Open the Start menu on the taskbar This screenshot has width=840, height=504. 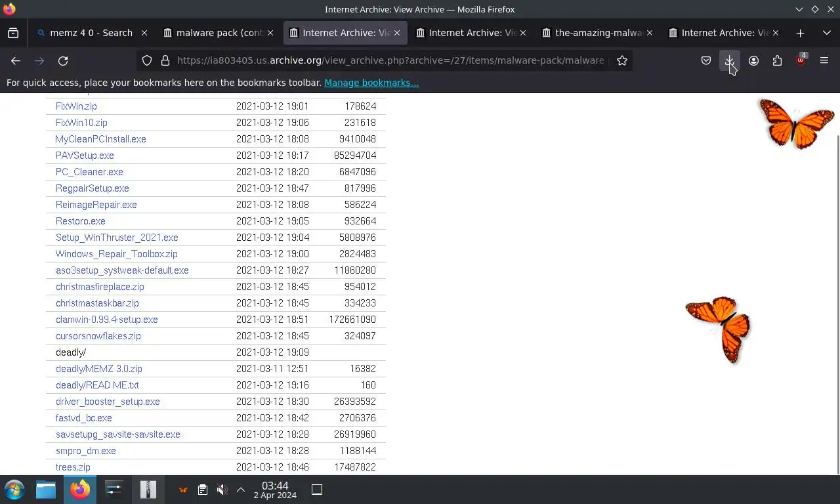click(14, 490)
